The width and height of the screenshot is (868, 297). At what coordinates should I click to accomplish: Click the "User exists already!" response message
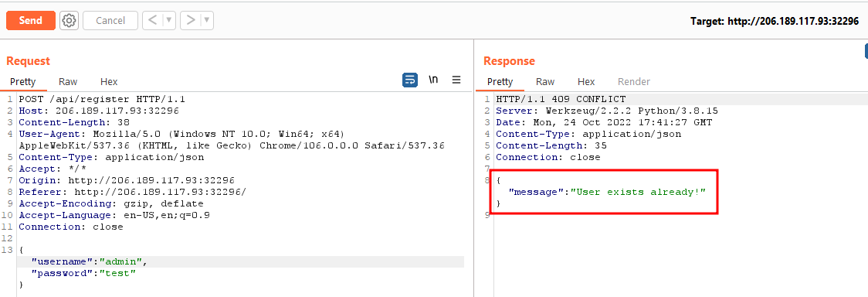[639, 192]
